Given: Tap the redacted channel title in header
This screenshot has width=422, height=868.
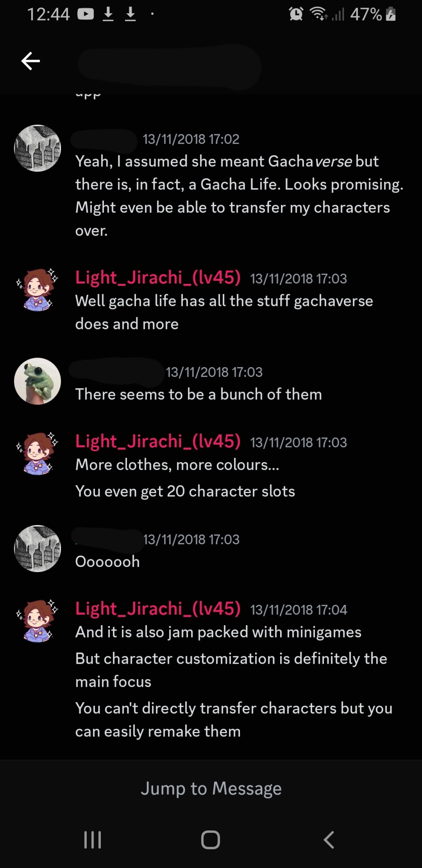Looking at the screenshot, I should click(169, 66).
